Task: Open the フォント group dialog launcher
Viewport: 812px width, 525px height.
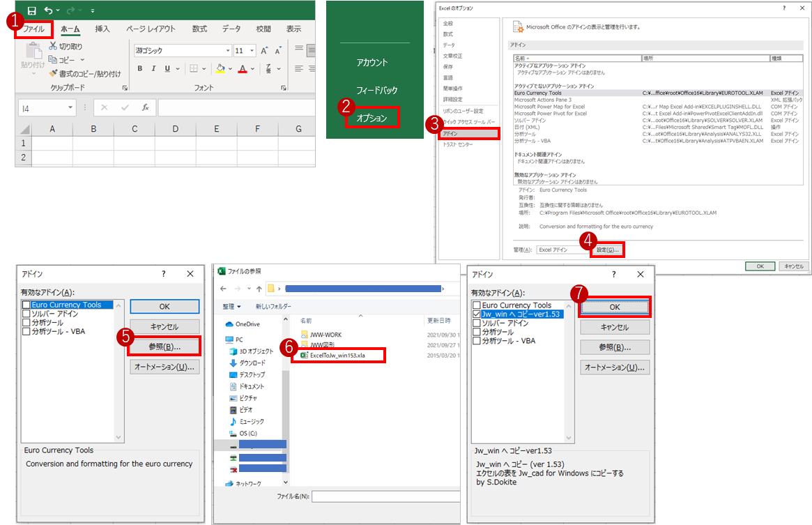Action: coord(284,88)
